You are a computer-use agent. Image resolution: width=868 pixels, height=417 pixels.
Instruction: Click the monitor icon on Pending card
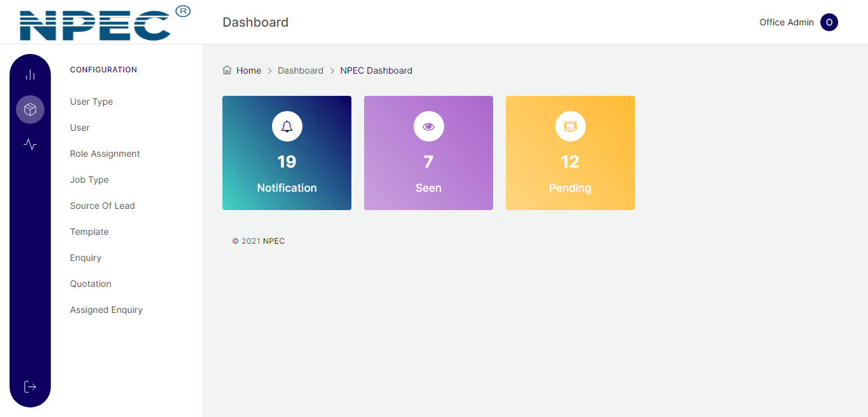570,126
